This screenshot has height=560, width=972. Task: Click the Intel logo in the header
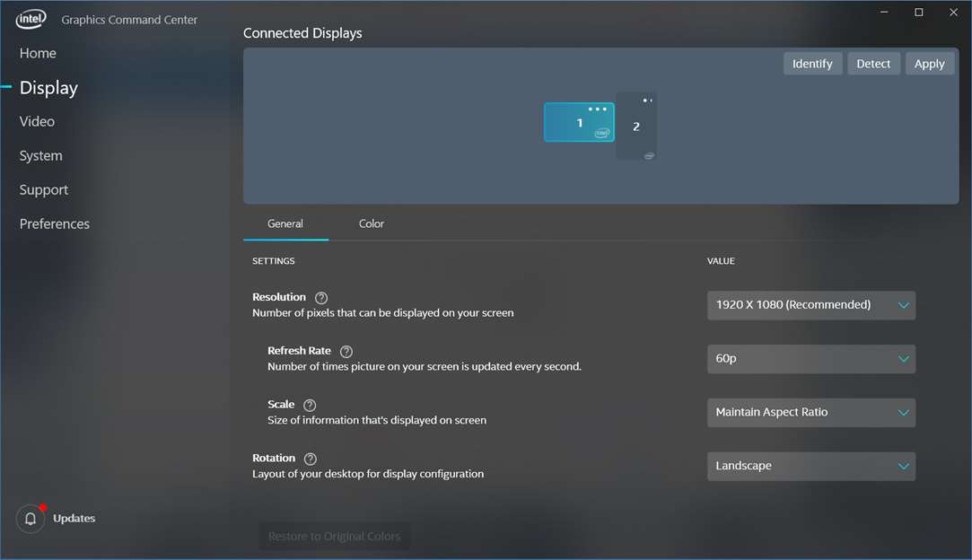[31, 18]
